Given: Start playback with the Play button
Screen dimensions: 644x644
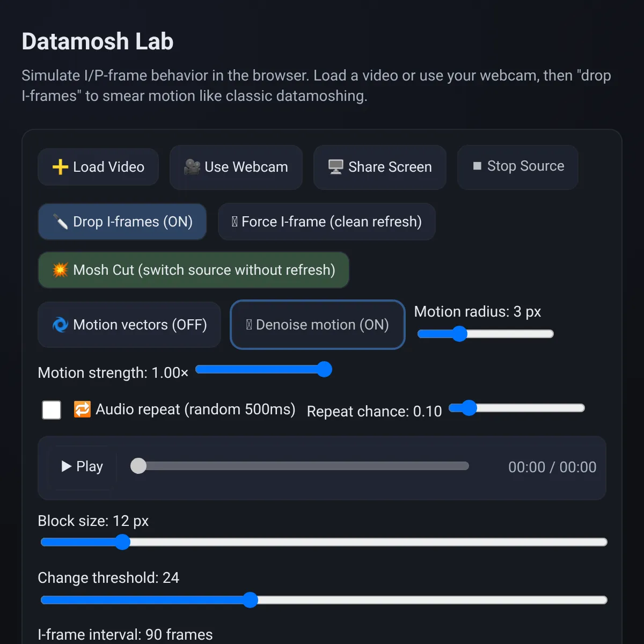Looking at the screenshot, I should tap(82, 466).
